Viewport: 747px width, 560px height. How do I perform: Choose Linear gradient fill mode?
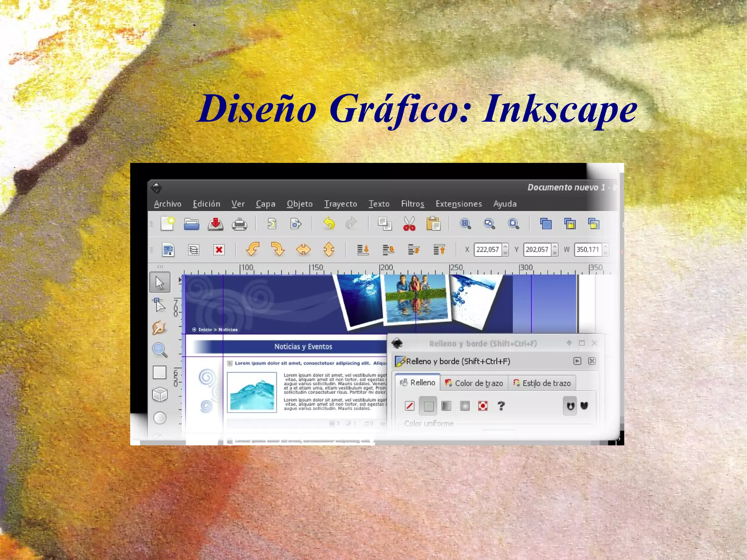pyautogui.click(x=446, y=406)
